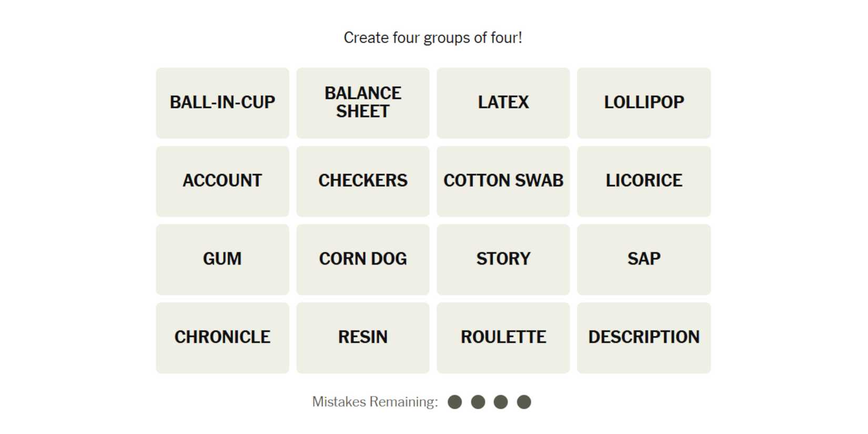
Task: Choose the LATEX word tile
Action: coord(503,103)
